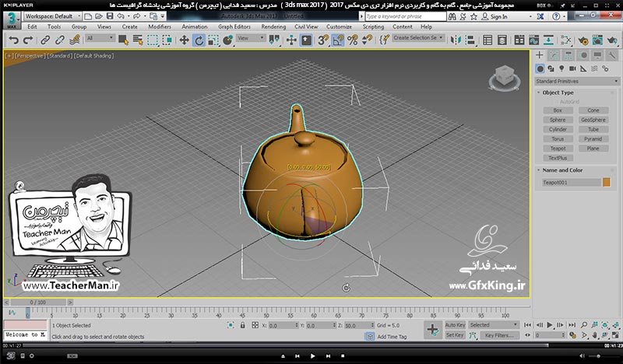
Task: Toggle Select and Manipulate tool
Action: pos(291,40)
